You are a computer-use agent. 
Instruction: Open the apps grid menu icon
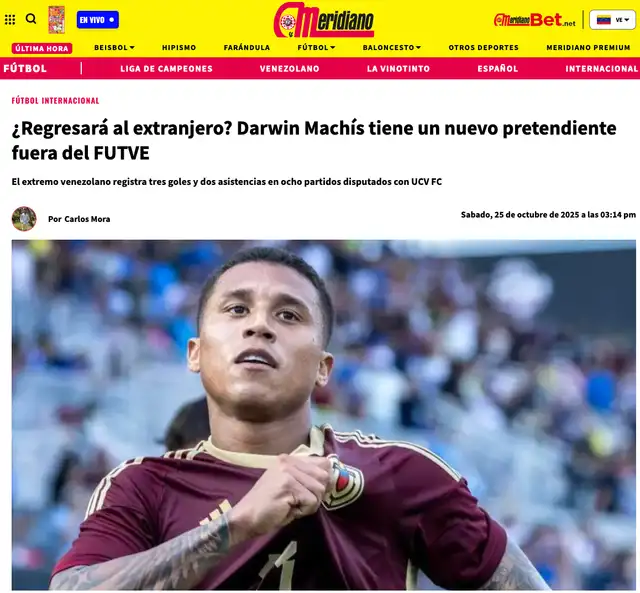10,19
